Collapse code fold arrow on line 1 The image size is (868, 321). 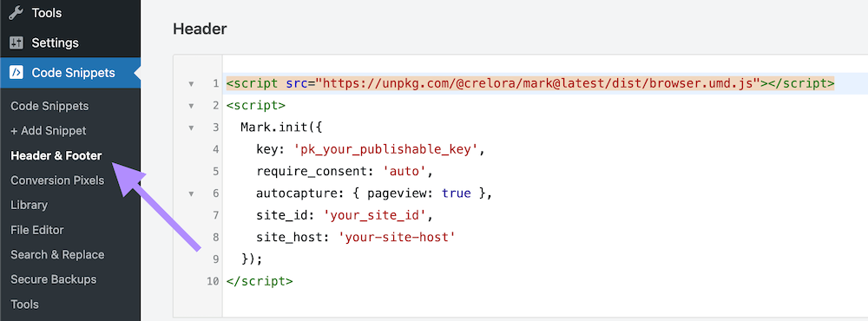[x=191, y=84]
